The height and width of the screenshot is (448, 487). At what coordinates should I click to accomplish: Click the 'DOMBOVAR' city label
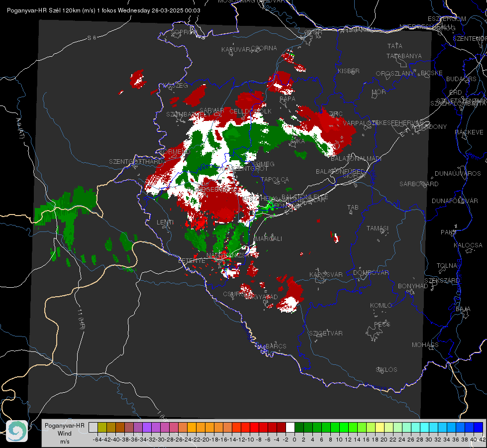point(371,273)
